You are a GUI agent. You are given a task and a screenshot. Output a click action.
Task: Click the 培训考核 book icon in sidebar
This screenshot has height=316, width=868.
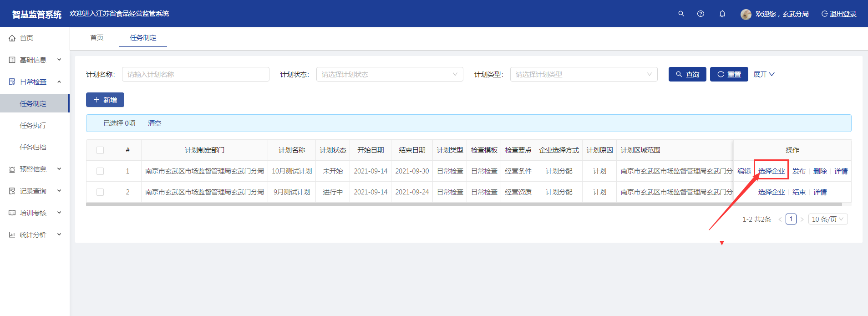point(12,213)
